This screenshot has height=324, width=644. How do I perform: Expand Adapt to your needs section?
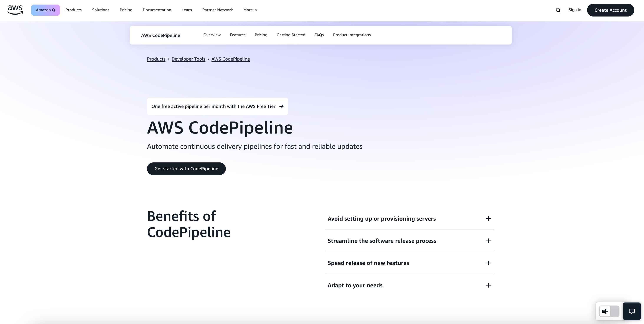click(410, 285)
